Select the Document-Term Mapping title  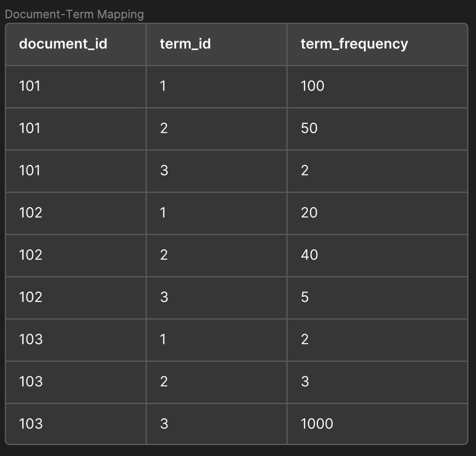click(x=74, y=14)
